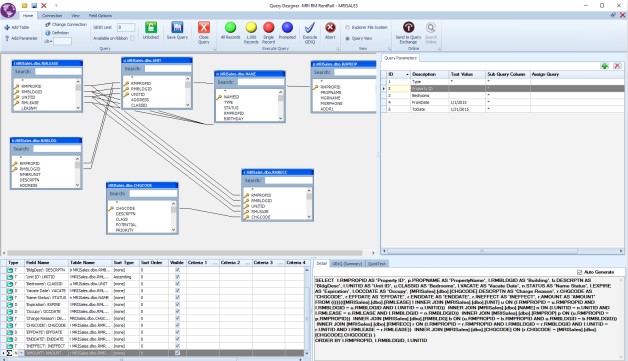Image resolution: width=628 pixels, height=361 pixels.
Task: Switch to the Detail SQL tab
Action: pyautogui.click(x=322, y=264)
